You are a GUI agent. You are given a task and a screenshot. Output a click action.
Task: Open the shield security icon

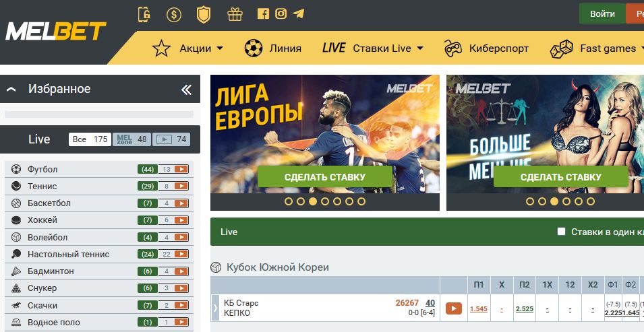(204, 15)
